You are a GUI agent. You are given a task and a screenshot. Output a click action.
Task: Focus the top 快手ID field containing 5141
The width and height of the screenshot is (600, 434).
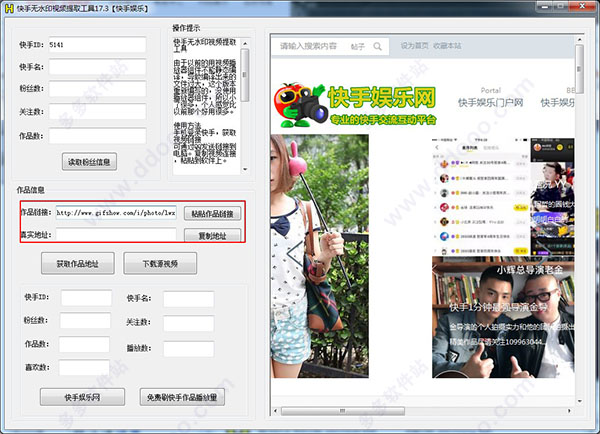point(97,45)
